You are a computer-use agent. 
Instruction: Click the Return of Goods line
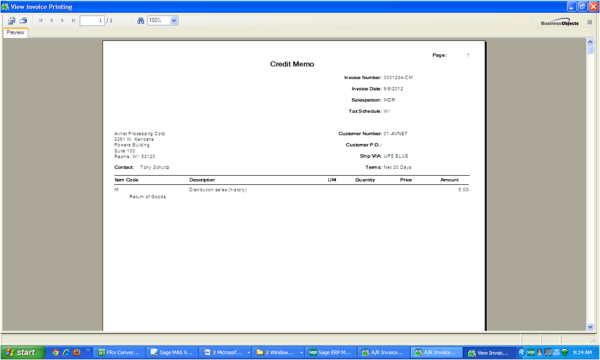pos(147,197)
